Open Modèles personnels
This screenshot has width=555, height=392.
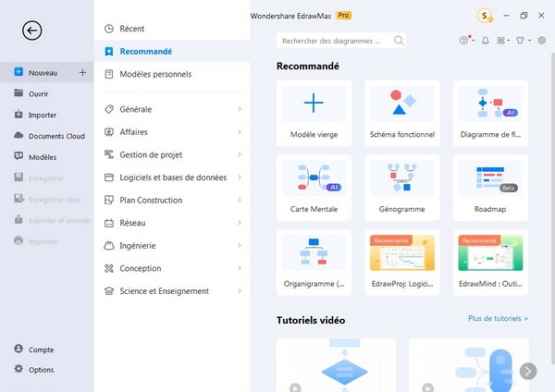[172, 74]
